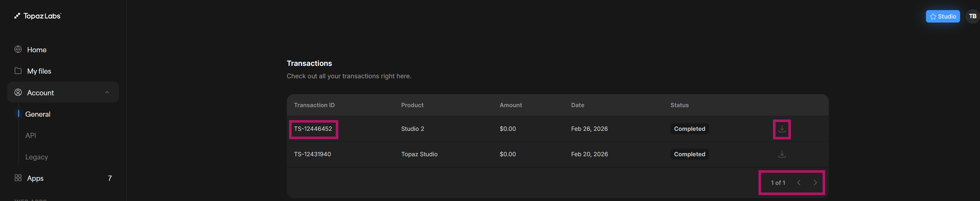Open the TB user avatar menu
The image size is (980, 201).
click(972, 16)
